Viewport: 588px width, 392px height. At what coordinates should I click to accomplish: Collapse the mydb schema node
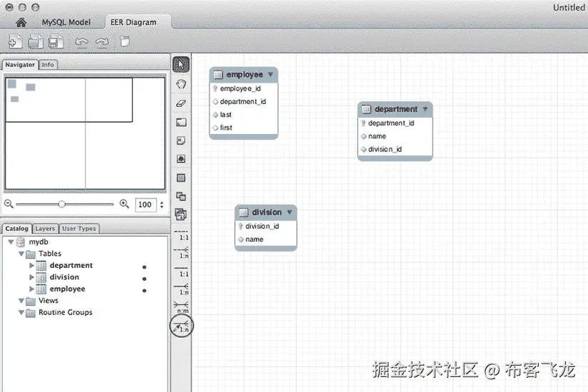coord(11,242)
